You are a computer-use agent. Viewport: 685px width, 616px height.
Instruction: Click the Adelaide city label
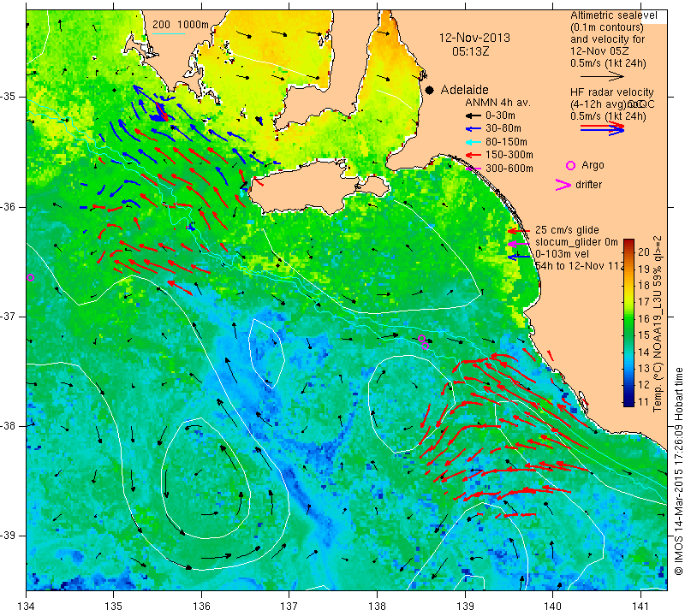[464, 90]
